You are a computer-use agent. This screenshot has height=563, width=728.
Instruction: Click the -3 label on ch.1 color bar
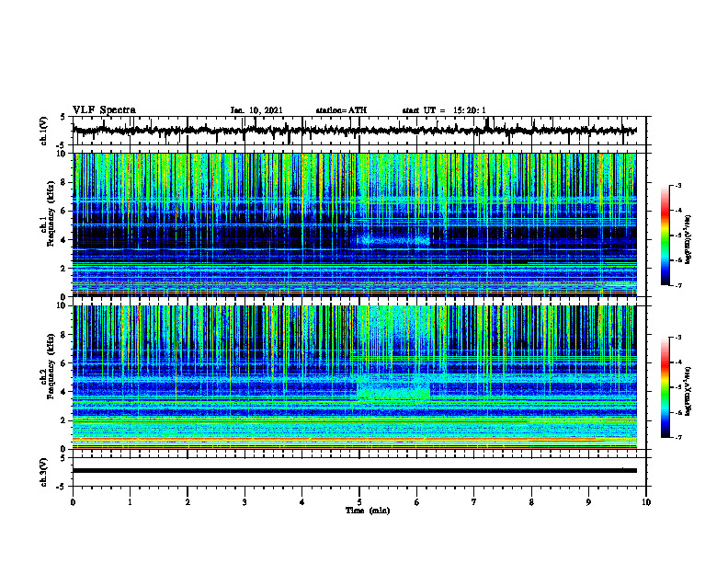click(678, 185)
